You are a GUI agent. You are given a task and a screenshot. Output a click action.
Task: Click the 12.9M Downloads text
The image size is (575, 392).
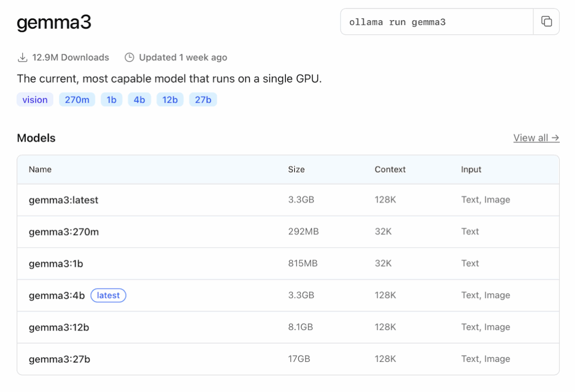[x=70, y=58]
